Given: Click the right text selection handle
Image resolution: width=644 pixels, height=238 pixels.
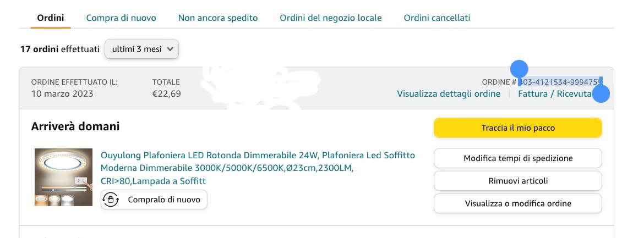Looking at the screenshot, I should coord(601,94).
